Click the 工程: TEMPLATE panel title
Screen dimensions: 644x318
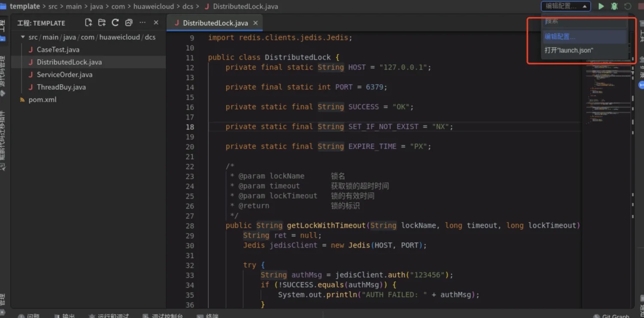coord(41,23)
